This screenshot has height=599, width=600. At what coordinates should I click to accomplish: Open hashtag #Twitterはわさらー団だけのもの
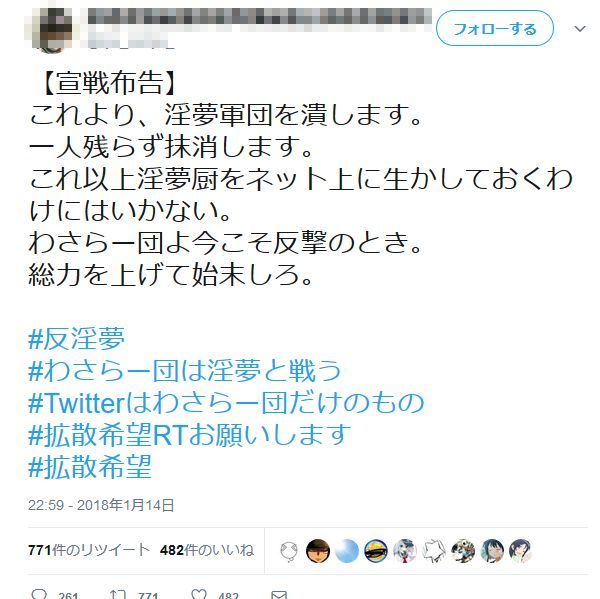[x=226, y=403]
